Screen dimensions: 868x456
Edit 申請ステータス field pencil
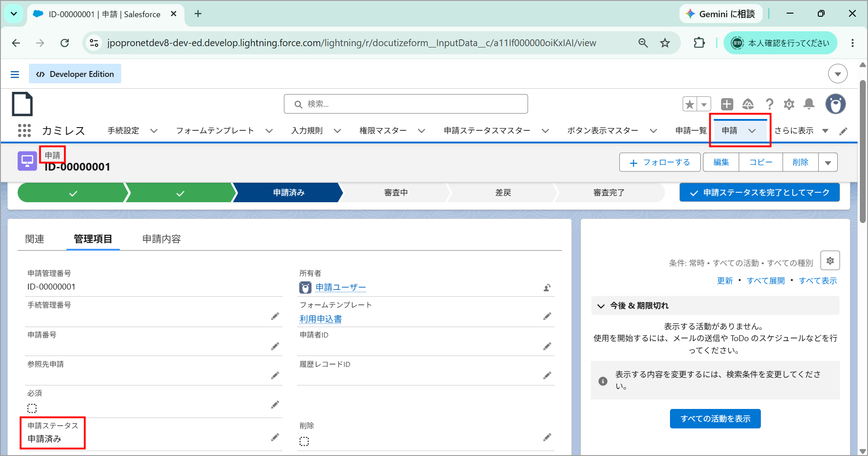click(x=275, y=437)
